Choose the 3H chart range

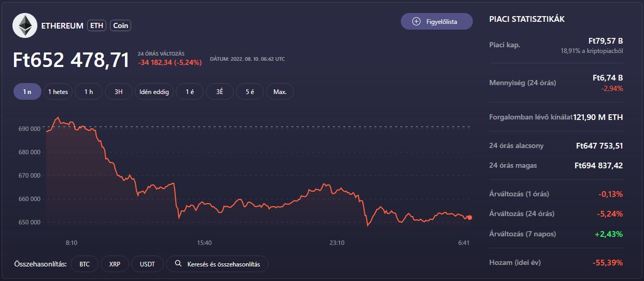pyautogui.click(x=119, y=92)
